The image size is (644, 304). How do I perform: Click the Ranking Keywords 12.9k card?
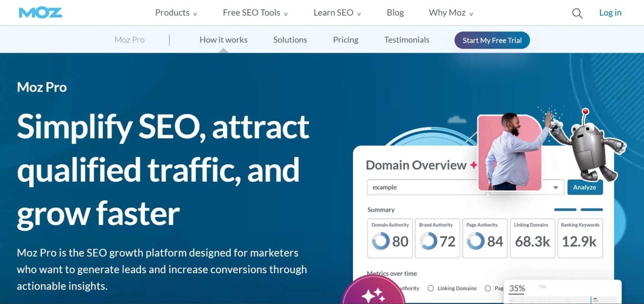pos(580,238)
